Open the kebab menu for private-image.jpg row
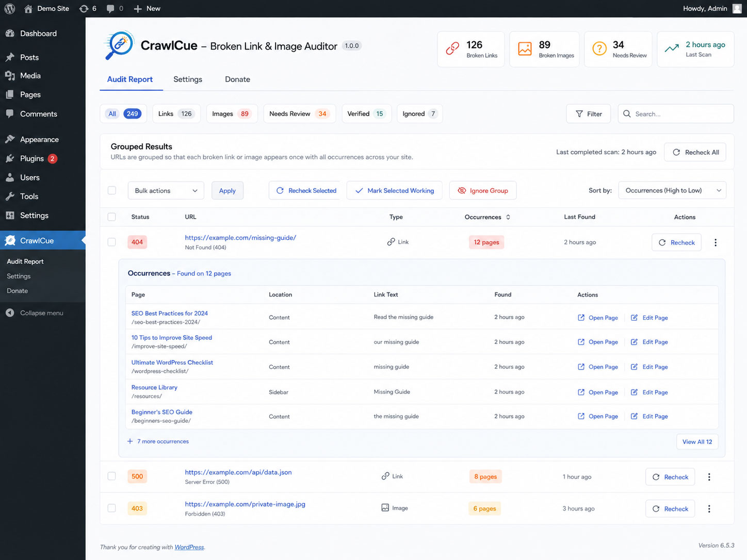Image resolution: width=747 pixels, height=560 pixels. pyautogui.click(x=709, y=509)
